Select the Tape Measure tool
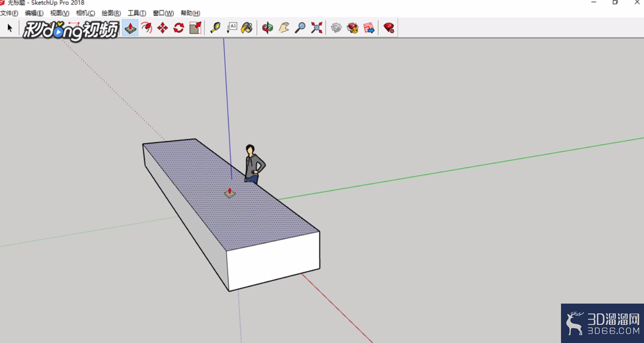Screen dimensions: 644x343 215,28
